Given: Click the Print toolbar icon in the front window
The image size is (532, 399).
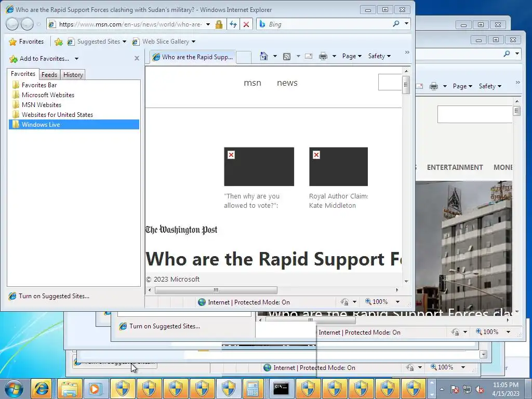Looking at the screenshot, I should (x=323, y=56).
